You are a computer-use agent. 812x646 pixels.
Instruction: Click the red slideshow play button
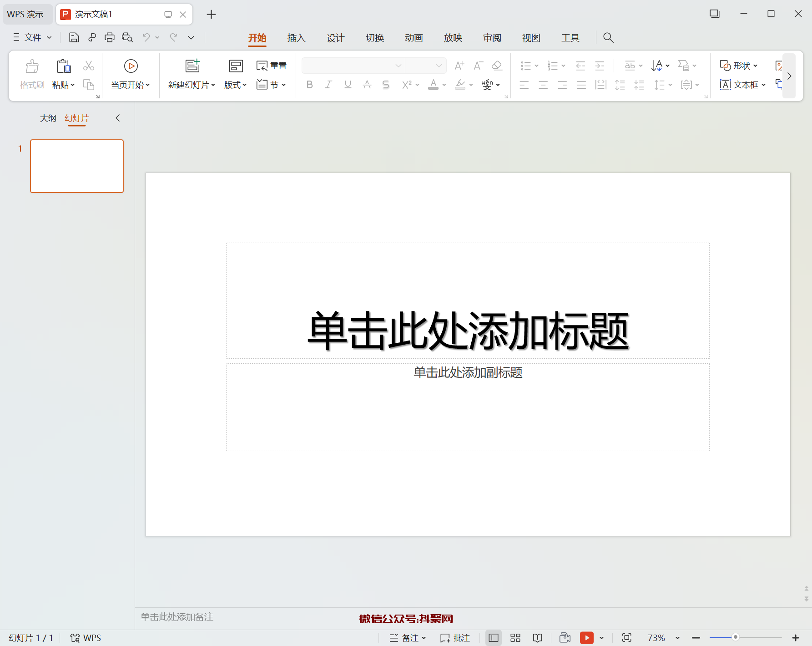click(587, 638)
